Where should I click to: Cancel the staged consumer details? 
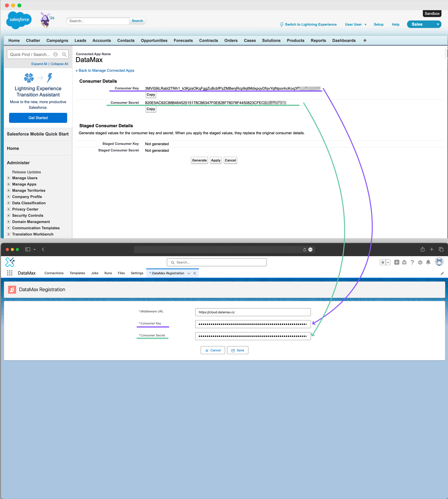230,160
